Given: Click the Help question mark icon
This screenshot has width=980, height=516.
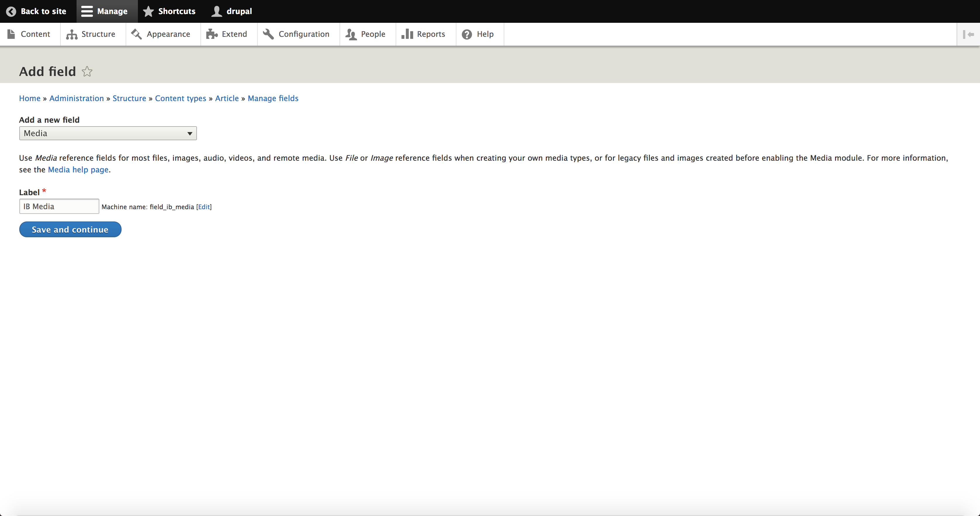Looking at the screenshot, I should pos(467,34).
